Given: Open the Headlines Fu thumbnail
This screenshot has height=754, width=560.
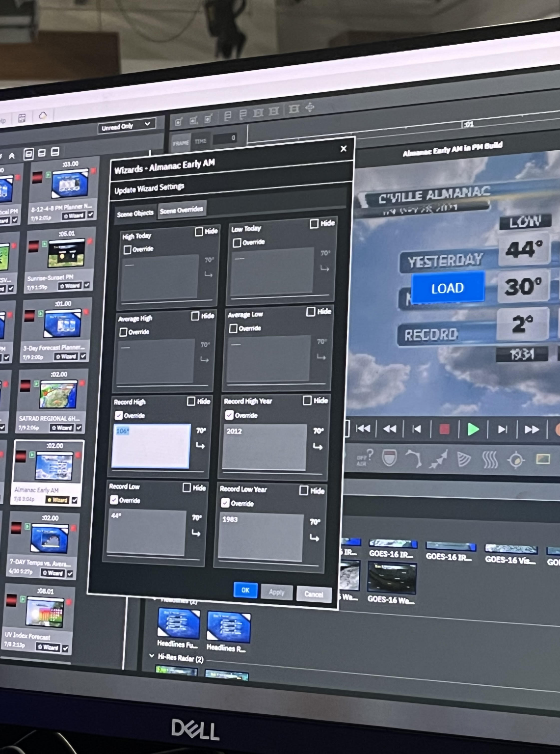Looking at the screenshot, I should 179,622.
